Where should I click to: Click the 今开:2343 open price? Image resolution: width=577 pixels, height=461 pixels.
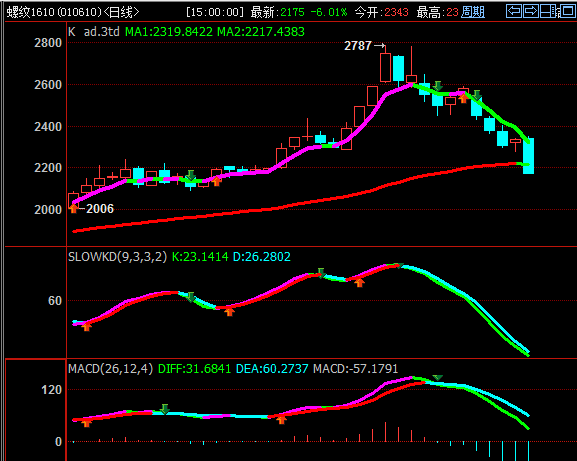click(382, 13)
